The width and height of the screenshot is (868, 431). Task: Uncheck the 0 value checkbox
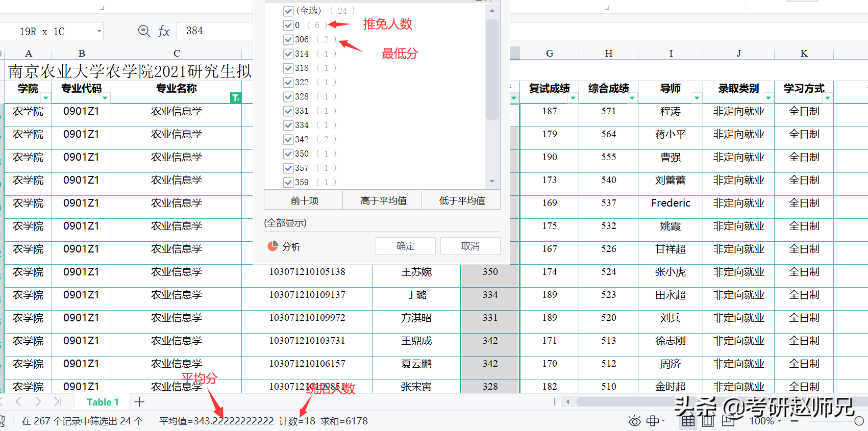coord(288,25)
